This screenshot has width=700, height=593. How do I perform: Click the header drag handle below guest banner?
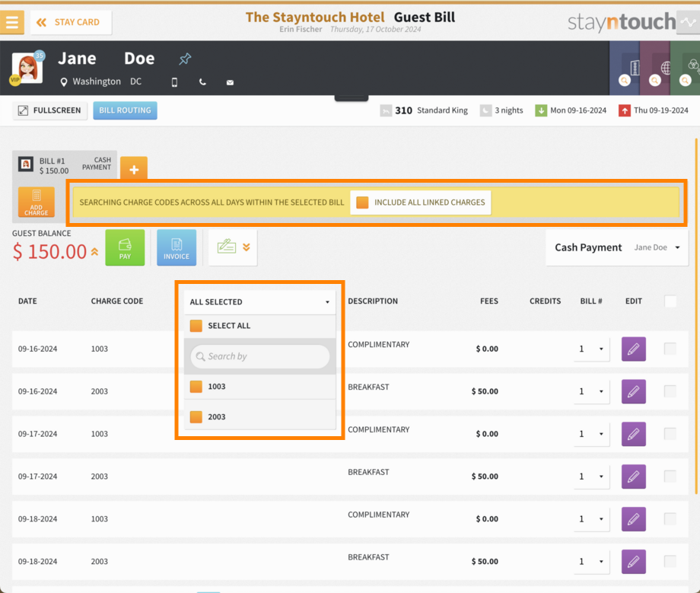[x=352, y=97]
